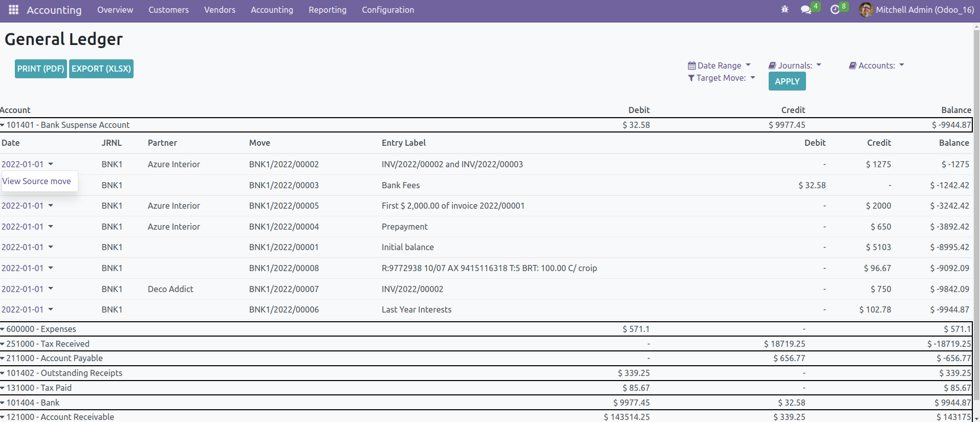
Task: Click the Target Move filter icon
Action: click(691, 78)
